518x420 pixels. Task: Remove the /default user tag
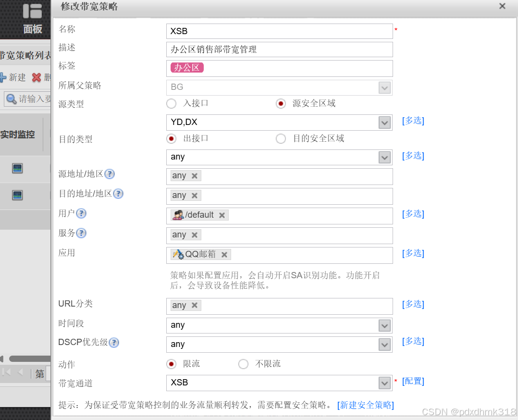click(x=222, y=215)
